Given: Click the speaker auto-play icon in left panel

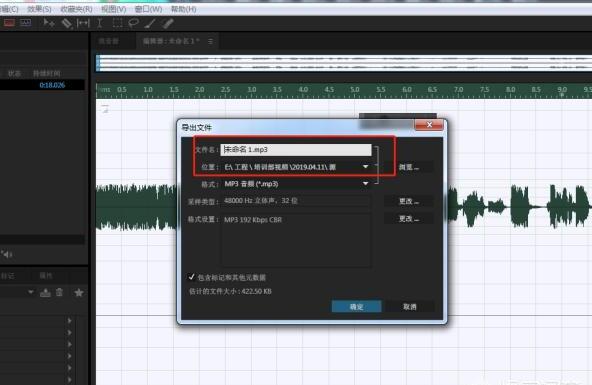Looking at the screenshot, I should pyautogui.click(x=7, y=254).
